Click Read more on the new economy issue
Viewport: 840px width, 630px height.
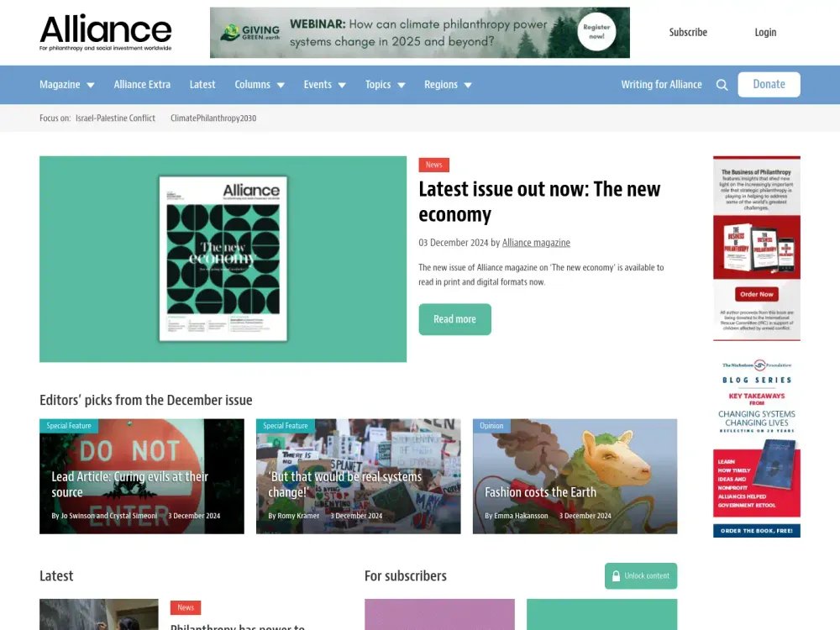point(454,319)
